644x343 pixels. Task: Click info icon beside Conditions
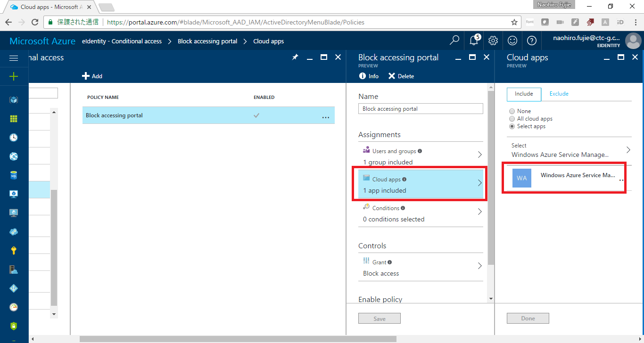[403, 208]
